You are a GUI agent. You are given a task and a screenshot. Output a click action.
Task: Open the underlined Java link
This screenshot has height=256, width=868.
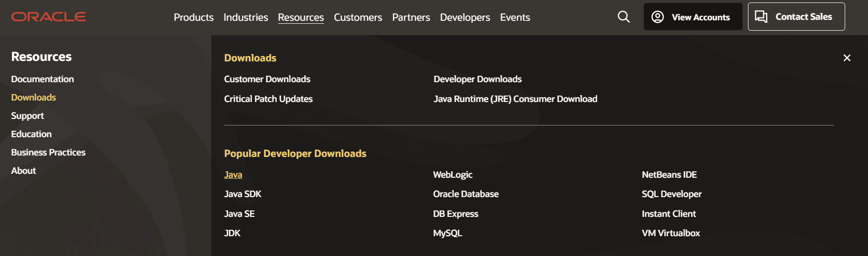coord(233,175)
